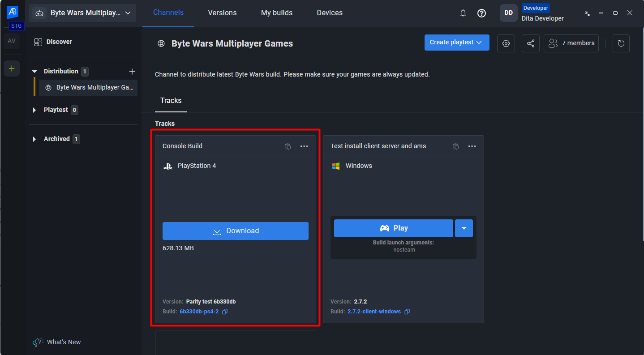The width and height of the screenshot is (644, 355).
Task: Click the refresh channel icon
Action: coord(621,43)
